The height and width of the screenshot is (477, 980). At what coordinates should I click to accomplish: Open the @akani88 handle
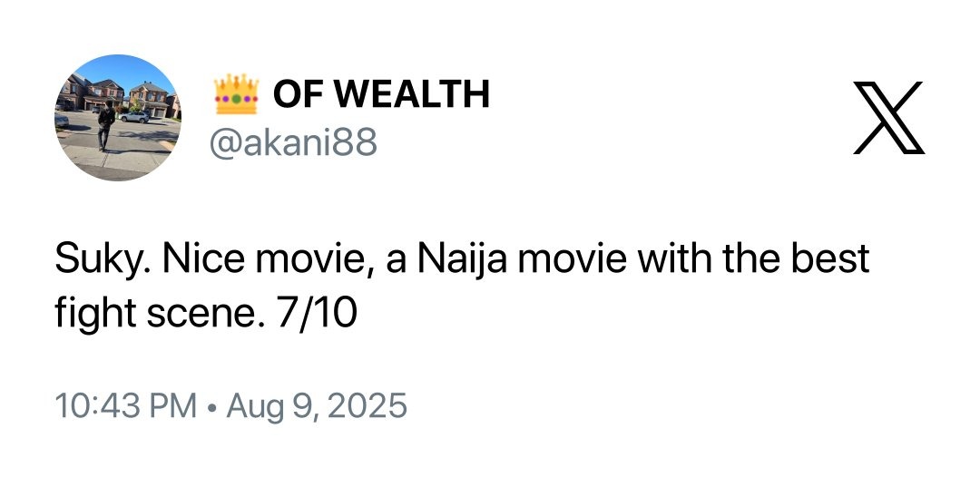(x=293, y=142)
